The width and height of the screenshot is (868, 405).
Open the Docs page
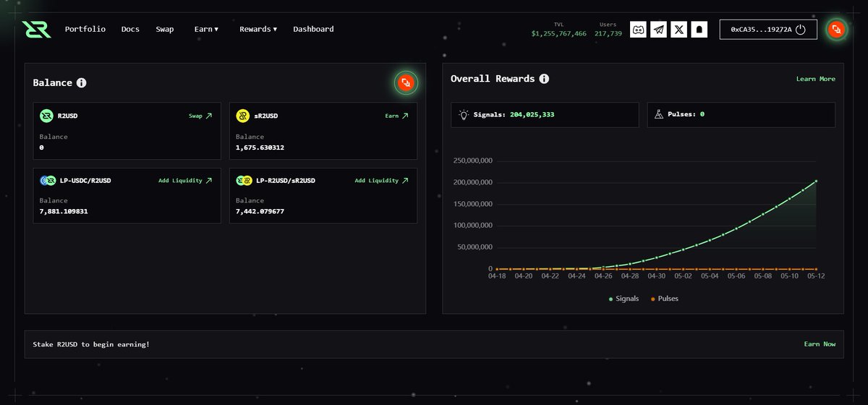click(130, 29)
